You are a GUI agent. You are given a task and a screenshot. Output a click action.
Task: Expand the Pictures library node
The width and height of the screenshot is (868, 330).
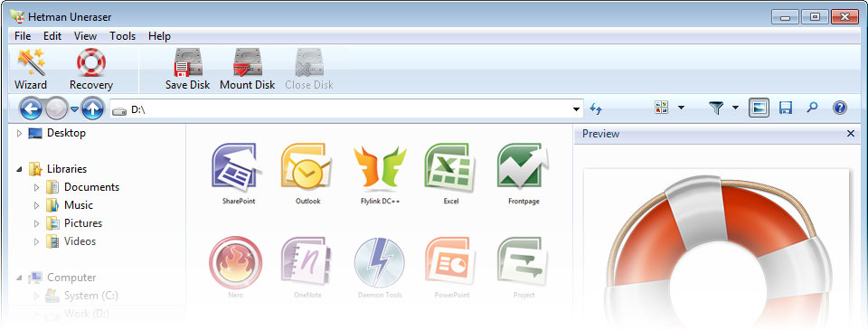(36, 223)
